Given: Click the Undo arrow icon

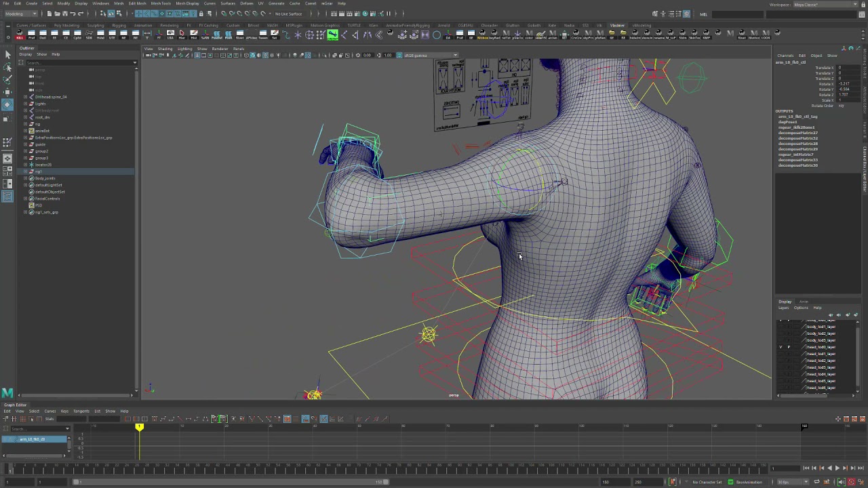Looking at the screenshot, I should tap(73, 14).
